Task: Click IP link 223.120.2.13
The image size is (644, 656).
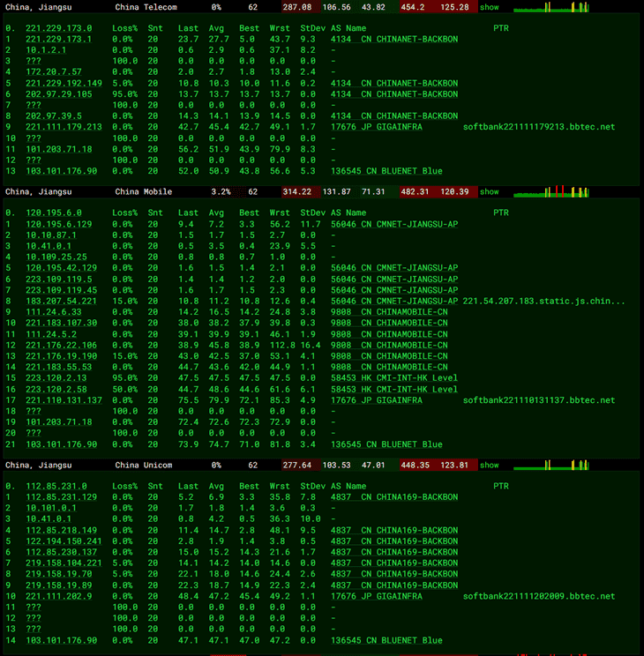Action: (56, 377)
